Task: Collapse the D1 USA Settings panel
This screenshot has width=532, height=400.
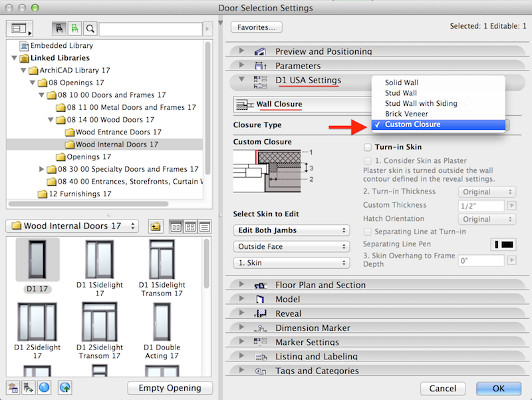Action: click(241, 79)
